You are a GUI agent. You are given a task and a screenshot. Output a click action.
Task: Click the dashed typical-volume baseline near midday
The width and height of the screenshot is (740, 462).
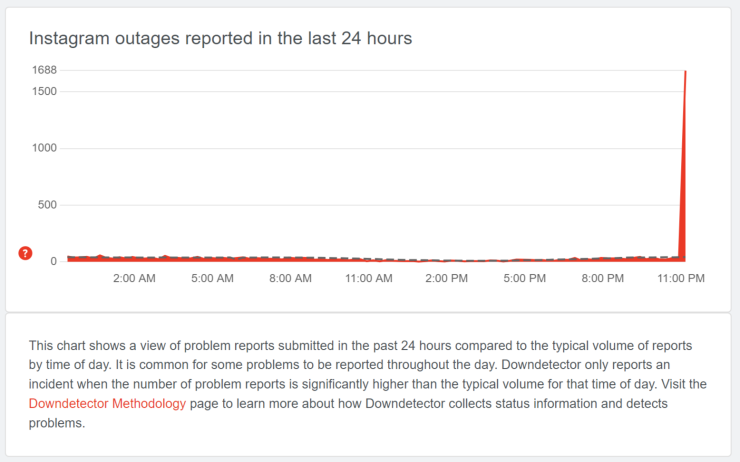[x=400, y=259]
